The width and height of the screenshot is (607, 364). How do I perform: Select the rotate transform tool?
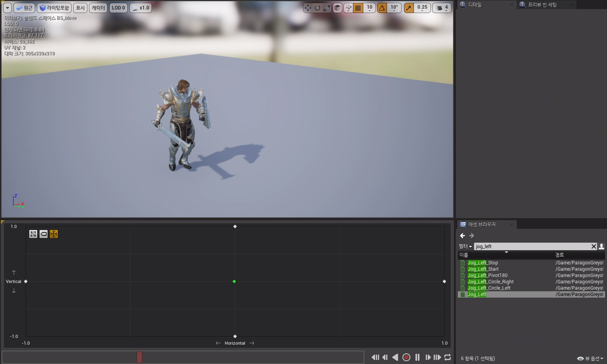(x=317, y=8)
